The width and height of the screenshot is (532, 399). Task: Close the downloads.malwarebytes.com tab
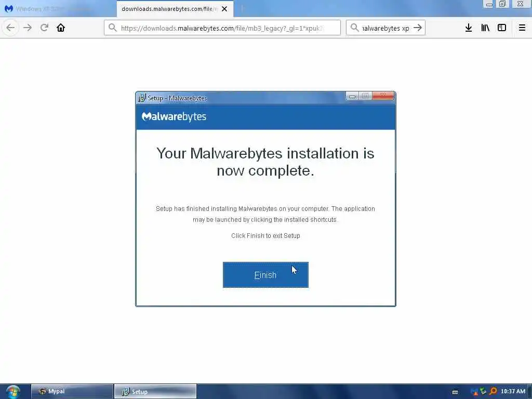224,9
